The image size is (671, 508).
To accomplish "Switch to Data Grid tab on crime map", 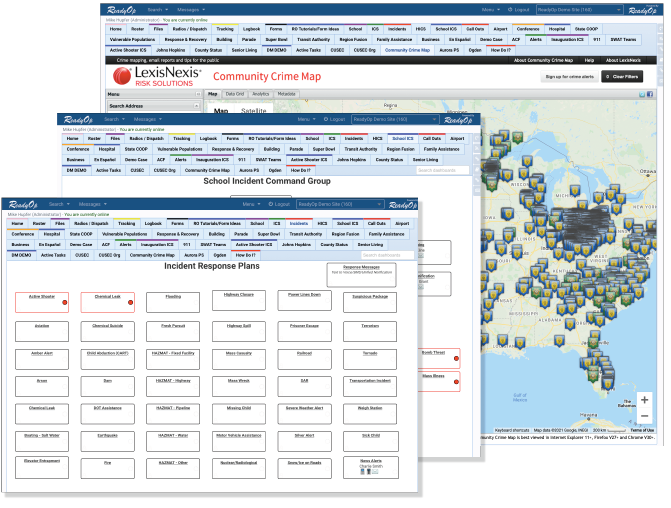I will tap(235, 94).
